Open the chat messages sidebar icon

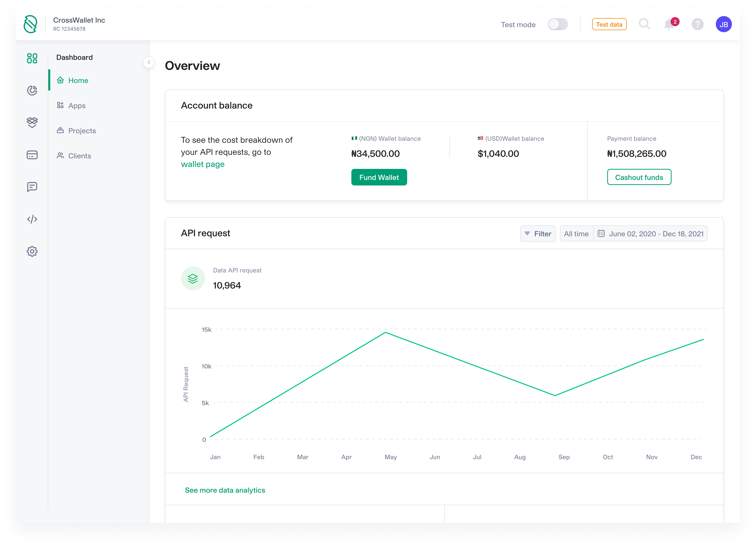tap(32, 187)
